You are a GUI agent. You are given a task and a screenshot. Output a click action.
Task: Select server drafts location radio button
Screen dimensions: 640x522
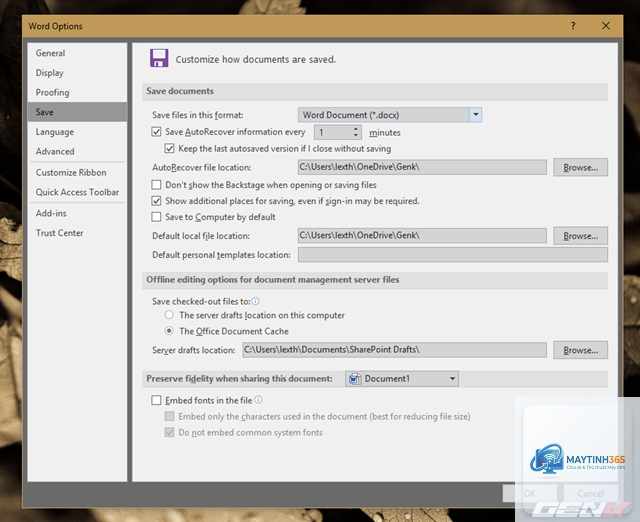click(169, 315)
